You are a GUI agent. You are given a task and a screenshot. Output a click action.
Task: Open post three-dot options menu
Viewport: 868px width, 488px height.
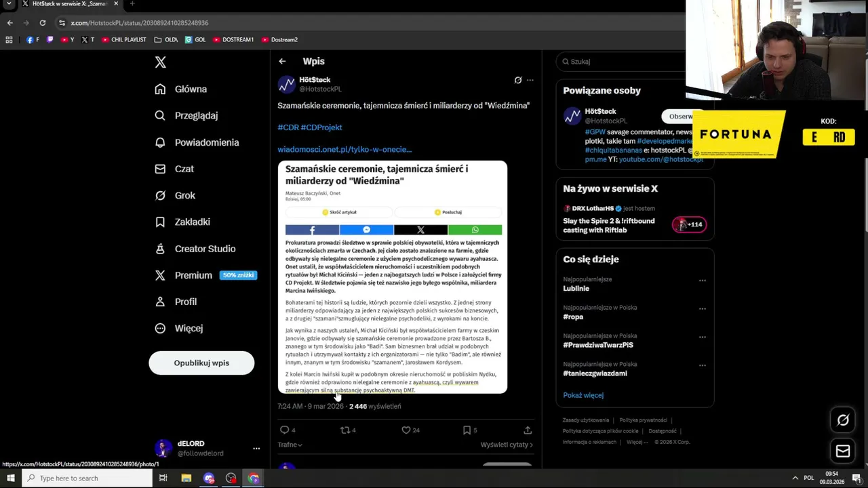530,80
